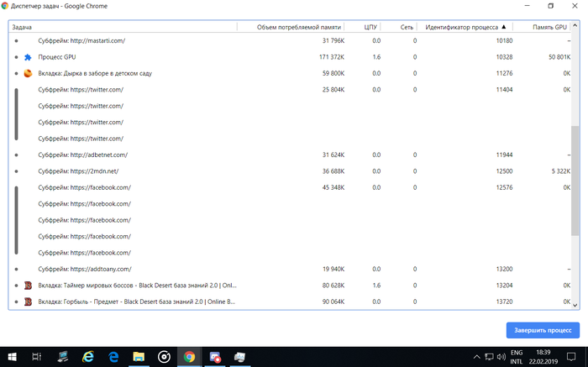
Task: Click the orange favicon of Дырка в заборе tab
Action: click(27, 74)
